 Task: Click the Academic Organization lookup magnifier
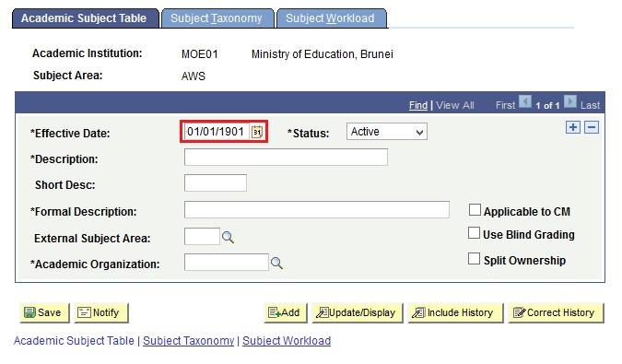(276, 264)
